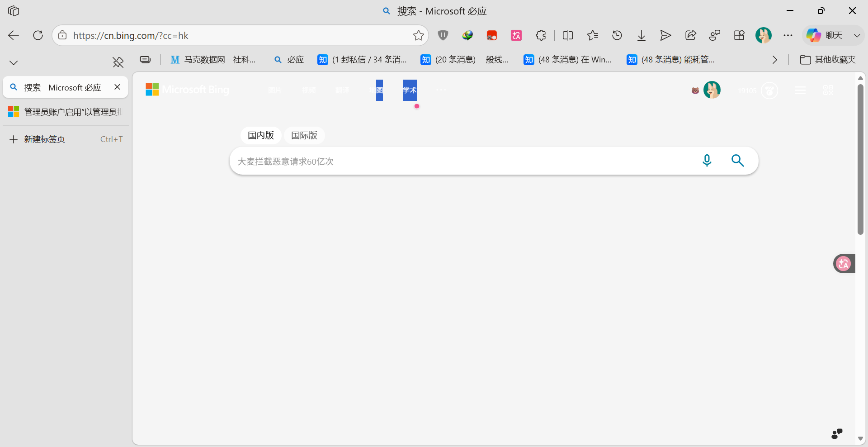Open the Bing hamburger settings menu
Viewport: 868px width, 447px height.
[x=800, y=90]
